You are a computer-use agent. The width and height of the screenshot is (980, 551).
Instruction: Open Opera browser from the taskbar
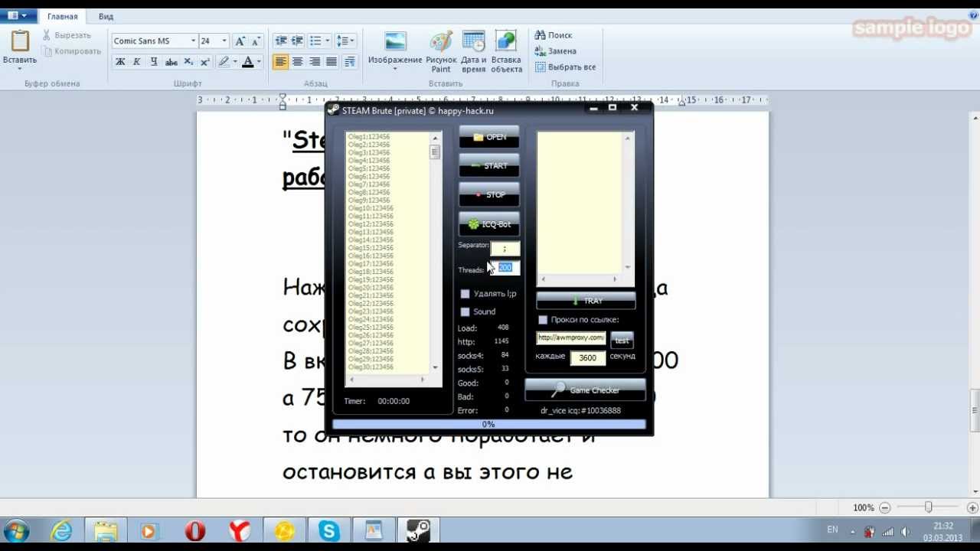click(x=195, y=530)
